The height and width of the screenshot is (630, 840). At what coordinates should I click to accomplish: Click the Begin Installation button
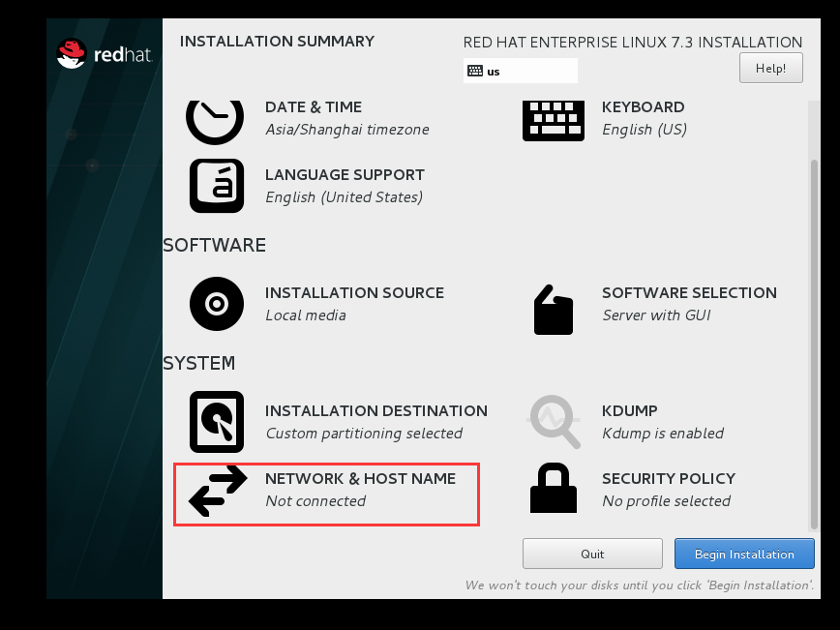click(x=744, y=554)
